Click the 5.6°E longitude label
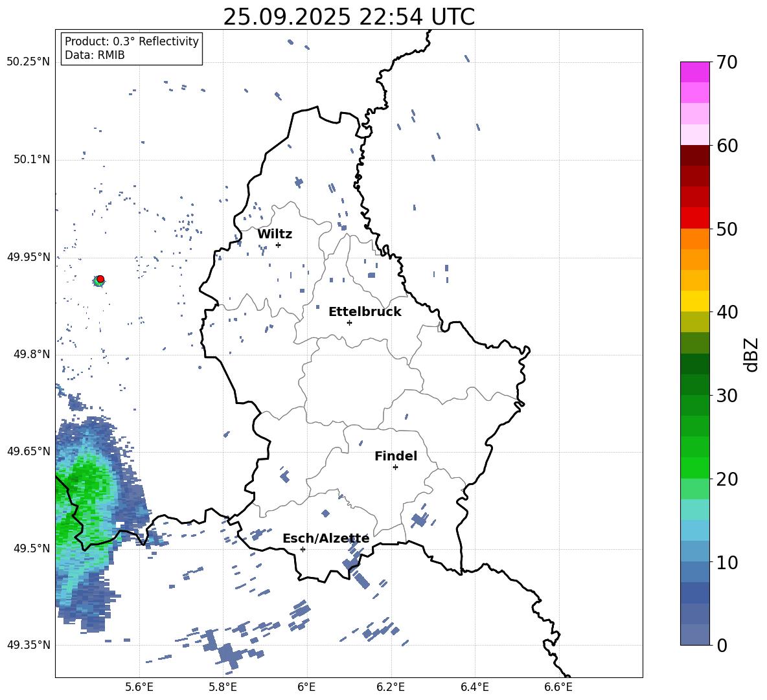The width and height of the screenshot is (767, 700). tap(139, 687)
